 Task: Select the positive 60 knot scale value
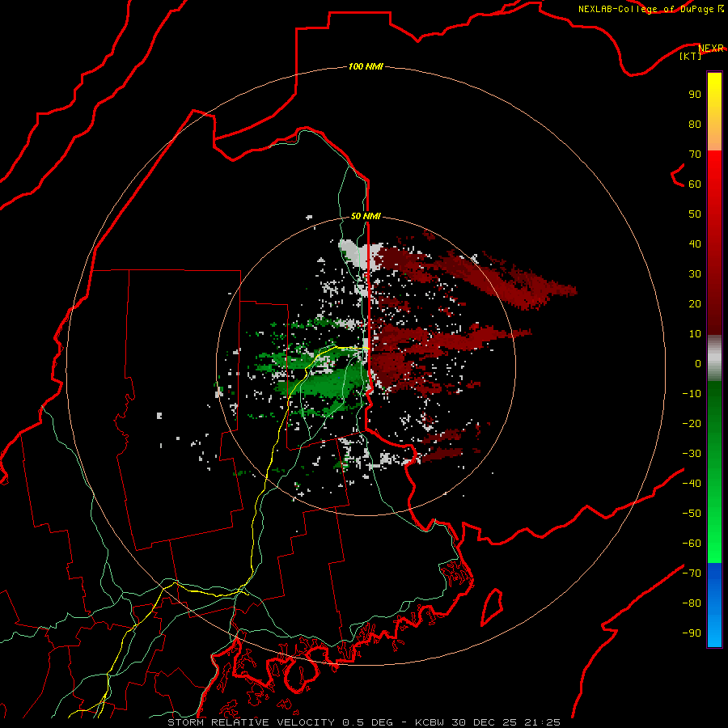pos(695,184)
